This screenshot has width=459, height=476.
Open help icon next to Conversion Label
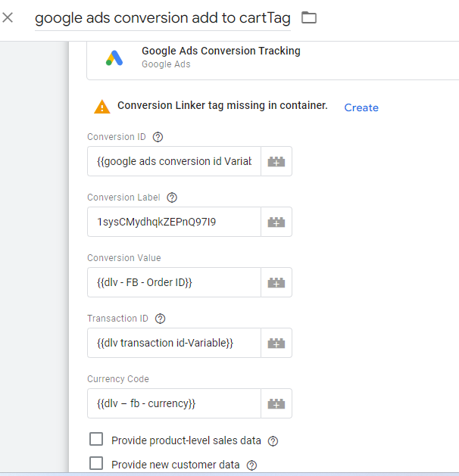coord(172,198)
